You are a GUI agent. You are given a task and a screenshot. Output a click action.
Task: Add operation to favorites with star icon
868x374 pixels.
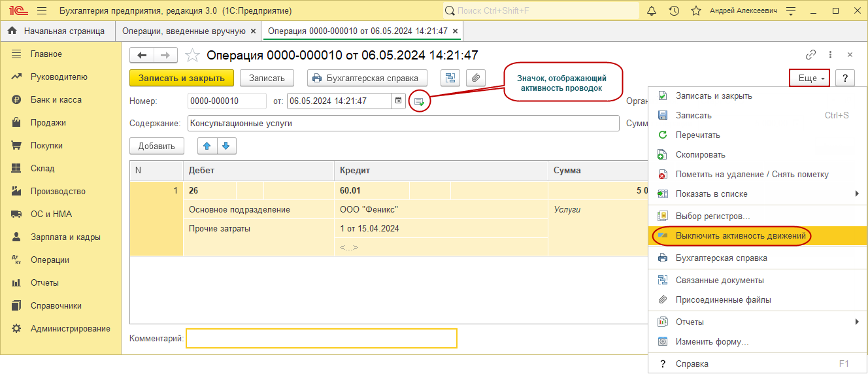tap(192, 56)
